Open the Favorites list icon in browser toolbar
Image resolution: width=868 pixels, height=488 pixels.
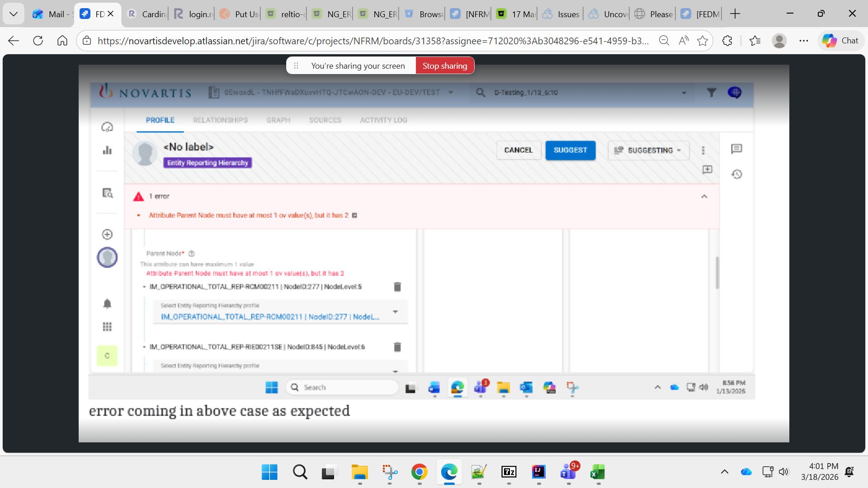[x=755, y=41]
